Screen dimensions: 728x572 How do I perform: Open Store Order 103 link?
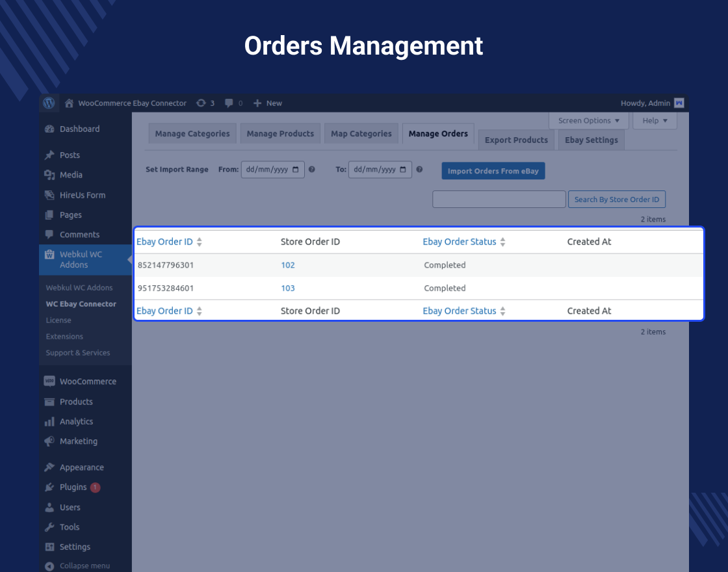pyautogui.click(x=288, y=288)
